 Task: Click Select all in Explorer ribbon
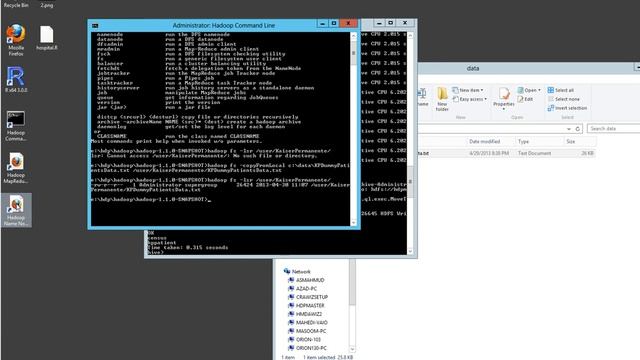coord(561,90)
